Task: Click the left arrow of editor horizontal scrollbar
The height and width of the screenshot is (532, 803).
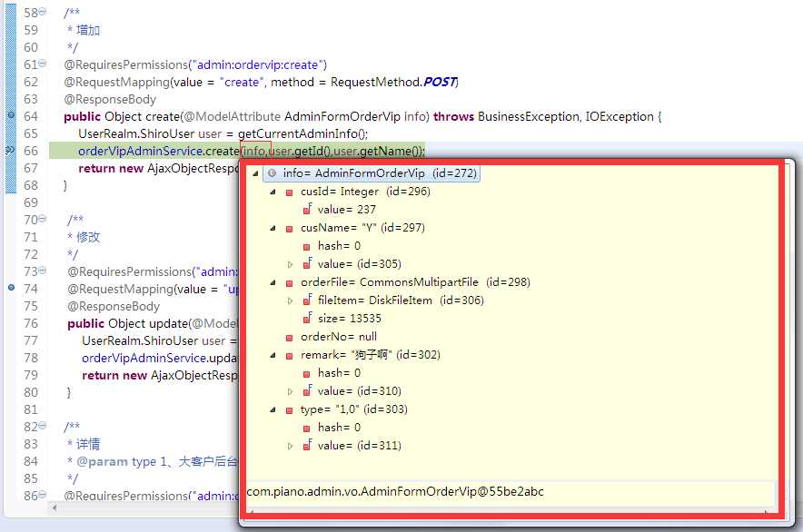Action: click(54, 507)
